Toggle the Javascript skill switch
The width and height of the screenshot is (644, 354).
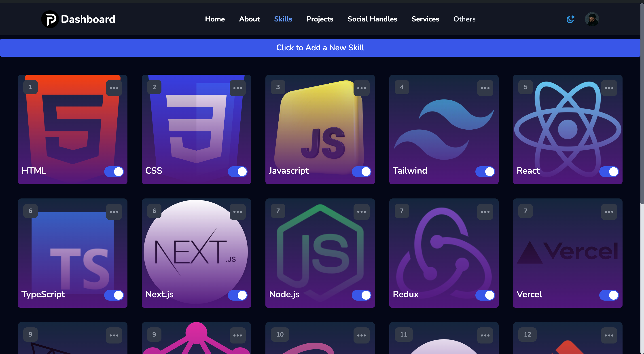[361, 172]
